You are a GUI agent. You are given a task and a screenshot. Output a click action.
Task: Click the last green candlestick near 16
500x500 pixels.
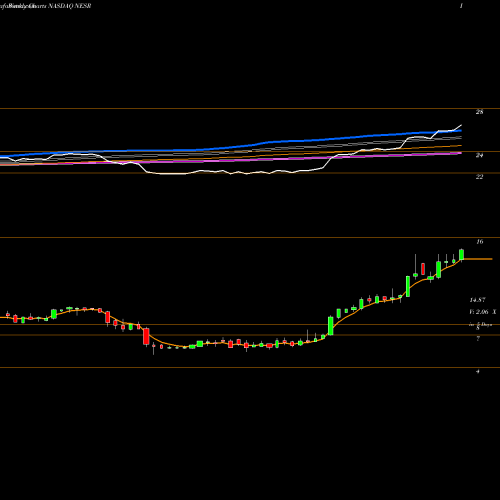click(x=462, y=255)
